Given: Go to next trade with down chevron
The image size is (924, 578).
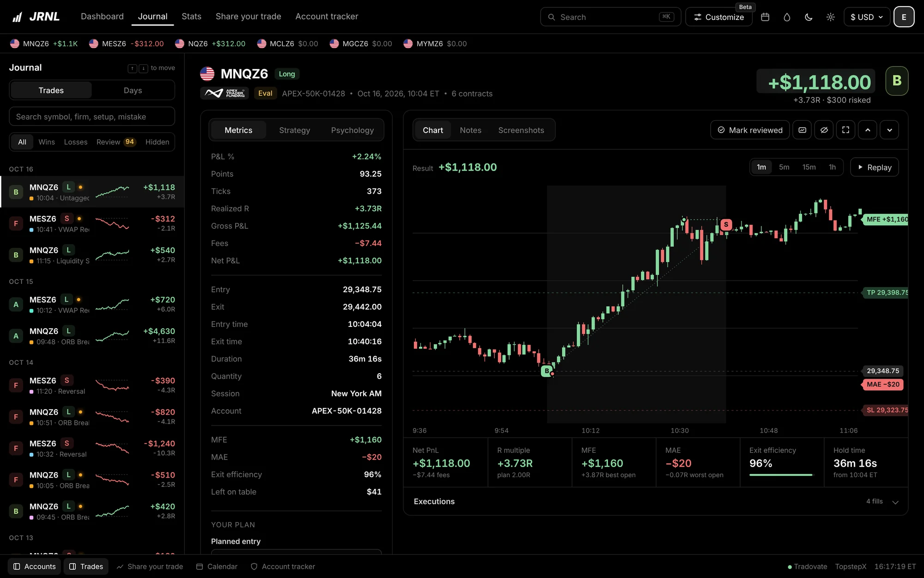Looking at the screenshot, I should (x=889, y=130).
